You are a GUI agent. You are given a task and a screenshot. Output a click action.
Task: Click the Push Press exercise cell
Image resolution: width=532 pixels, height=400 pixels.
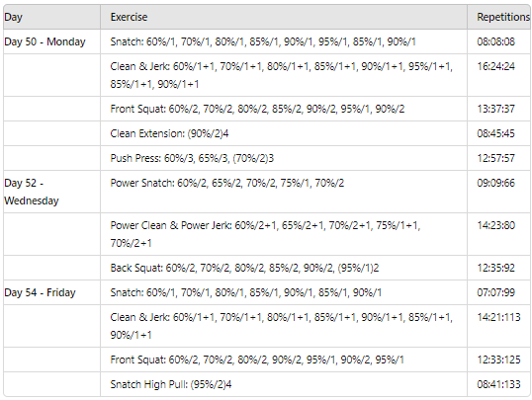pos(284,158)
